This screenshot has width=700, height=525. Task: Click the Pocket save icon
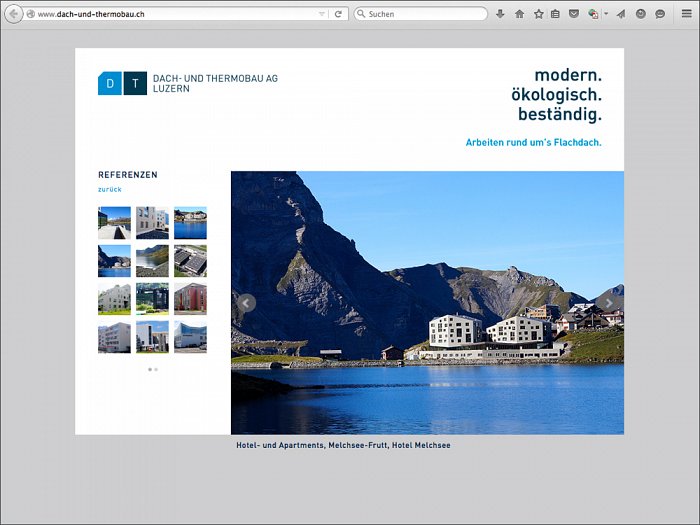(x=574, y=14)
